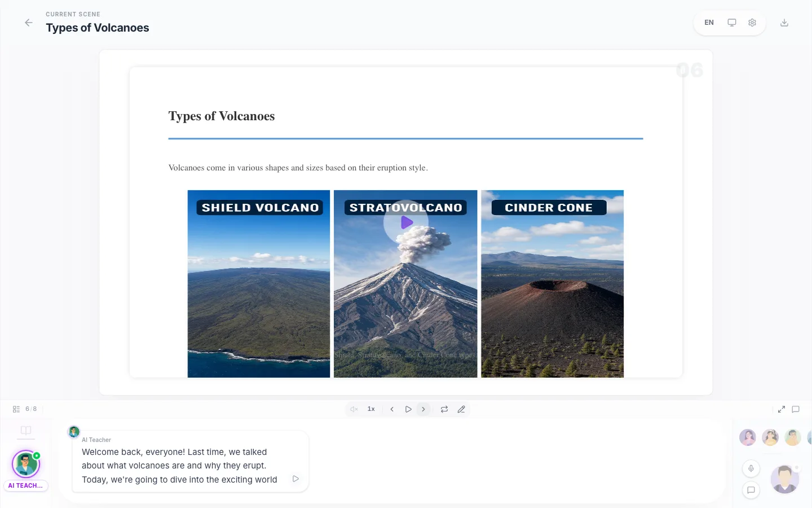Play the lesson from the toolbar

click(x=408, y=409)
